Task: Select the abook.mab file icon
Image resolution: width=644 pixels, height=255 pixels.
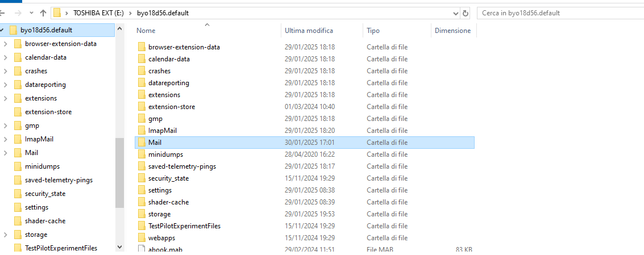Action: coord(142,249)
